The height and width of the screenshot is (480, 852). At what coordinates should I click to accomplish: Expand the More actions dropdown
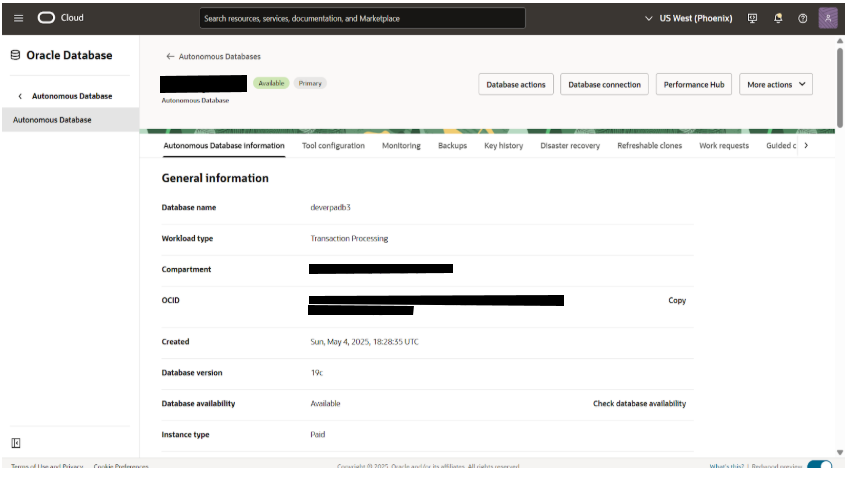(x=775, y=84)
